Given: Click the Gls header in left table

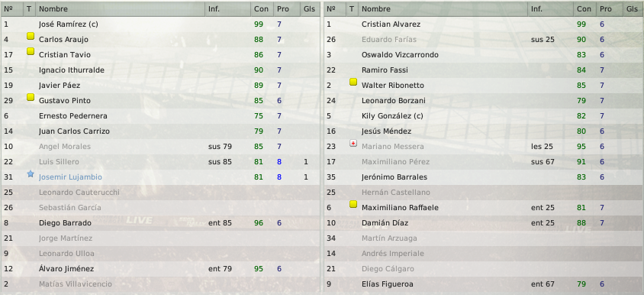Looking at the screenshot, I should coord(310,8).
